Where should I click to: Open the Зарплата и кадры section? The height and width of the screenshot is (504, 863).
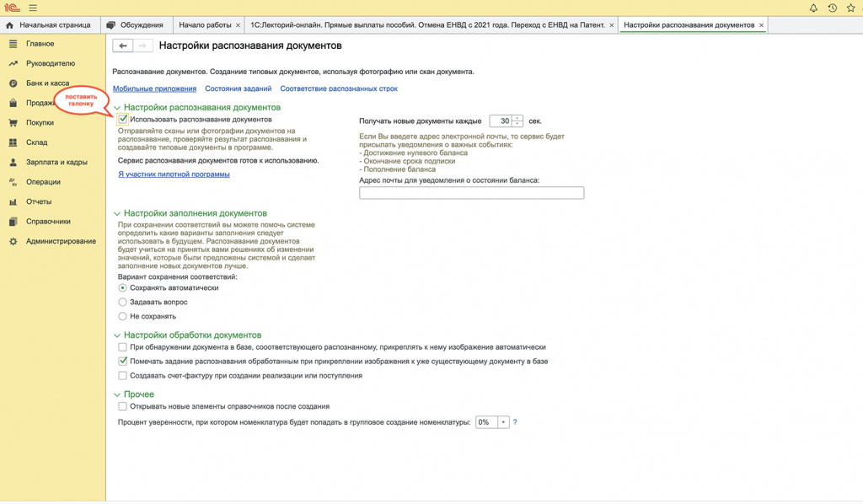click(x=56, y=163)
